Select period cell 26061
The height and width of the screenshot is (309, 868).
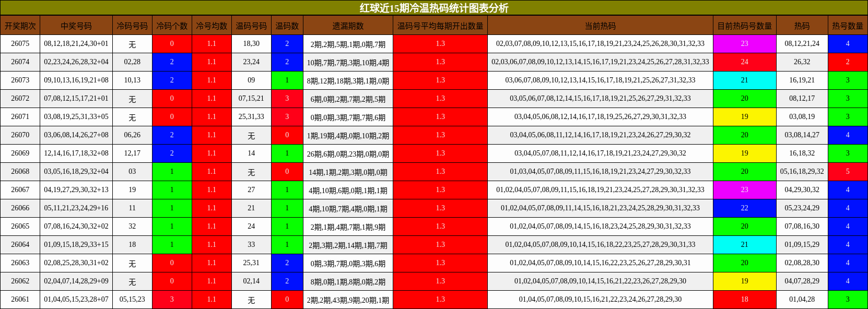click(x=20, y=300)
